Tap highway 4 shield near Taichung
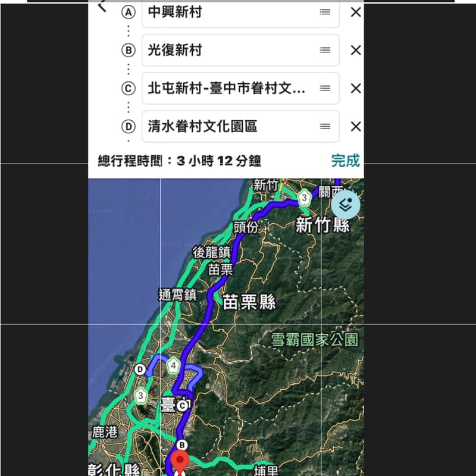 point(173,365)
